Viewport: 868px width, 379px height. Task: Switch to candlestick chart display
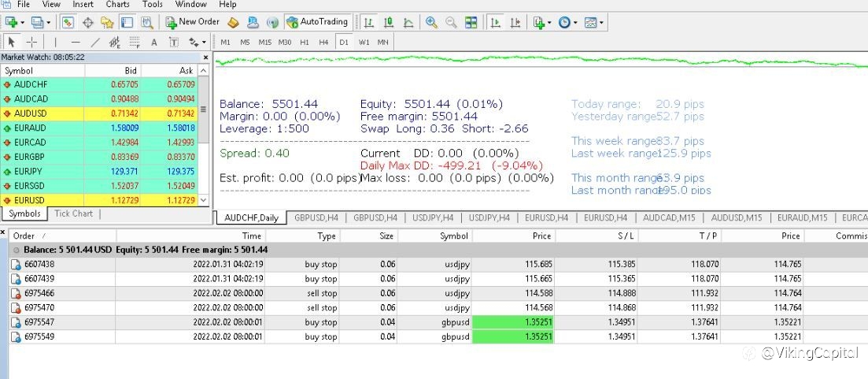pos(389,22)
